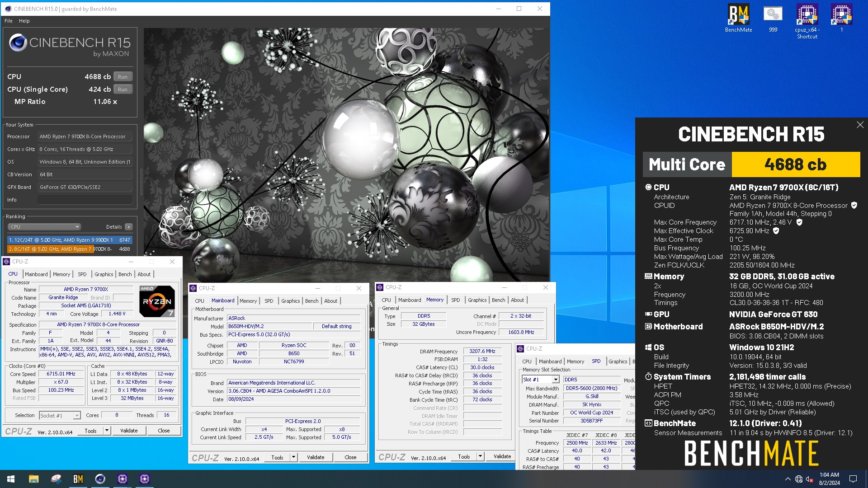Click the Info input field in Cinebench
This screenshot has height=488, width=868.
click(85, 200)
